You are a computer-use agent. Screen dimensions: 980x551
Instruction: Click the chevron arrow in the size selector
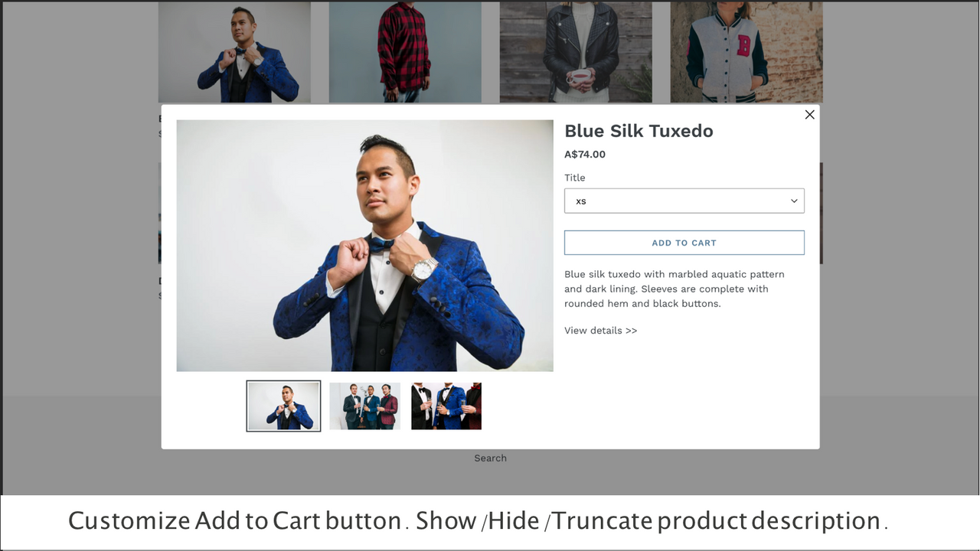(x=794, y=201)
